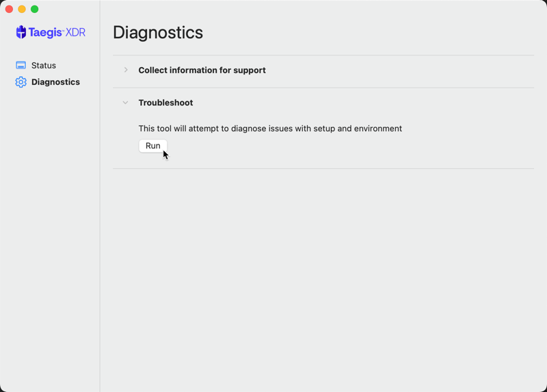
Task: Click the Diagnostics page heading
Action: pyautogui.click(x=158, y=32)
